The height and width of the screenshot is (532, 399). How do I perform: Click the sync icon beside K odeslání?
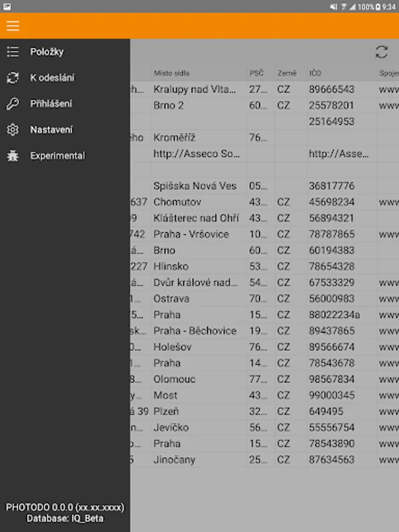point(13,77)
